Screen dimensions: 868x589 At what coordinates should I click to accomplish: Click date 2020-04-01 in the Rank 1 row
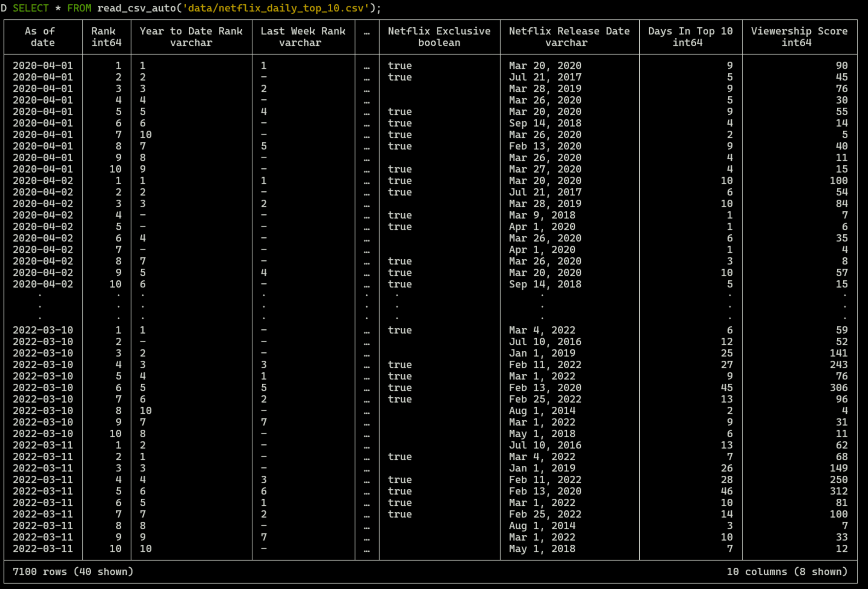tap(43, 66)
